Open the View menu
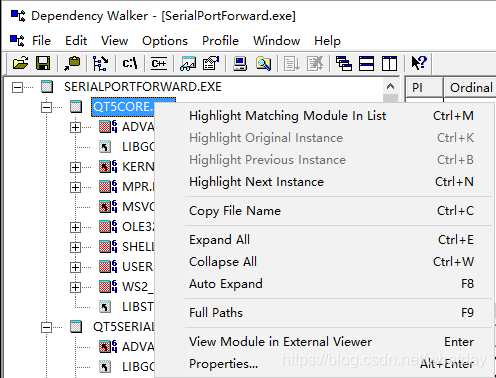This screenshot has width=496, height=378. tap(114, 41)
